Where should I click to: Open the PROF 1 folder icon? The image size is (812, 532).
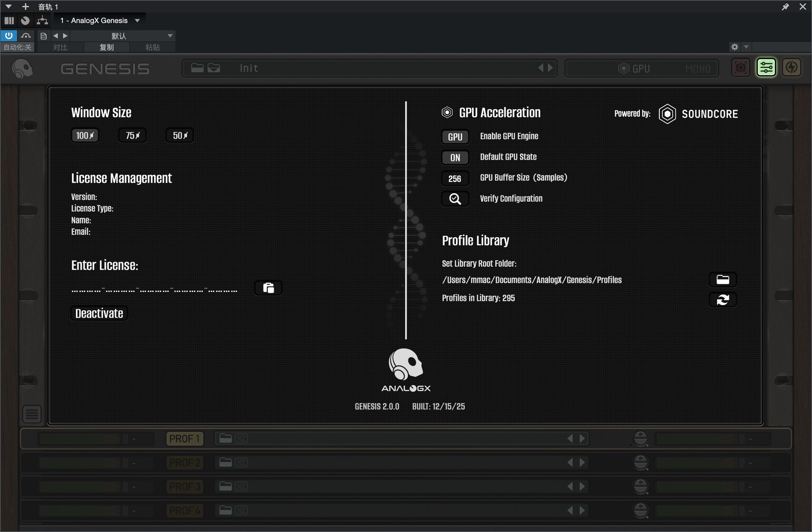tap(225, 439)
